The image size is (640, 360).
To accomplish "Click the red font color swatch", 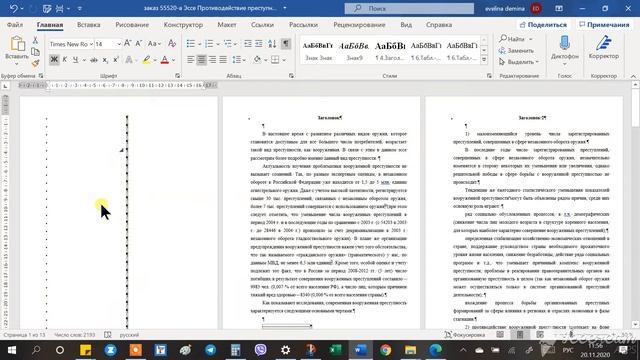I will [164, 60].
